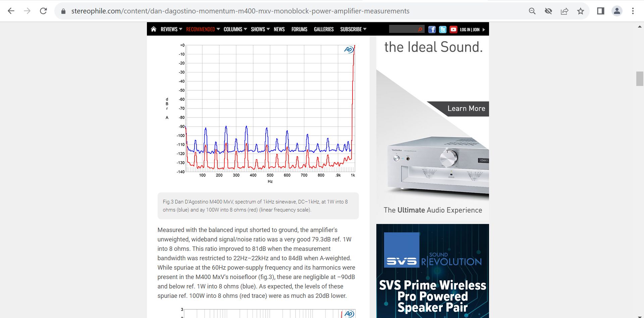Open Stereophile Facebook page
This screenshot has height=318, width=644.
coord(432,30)
